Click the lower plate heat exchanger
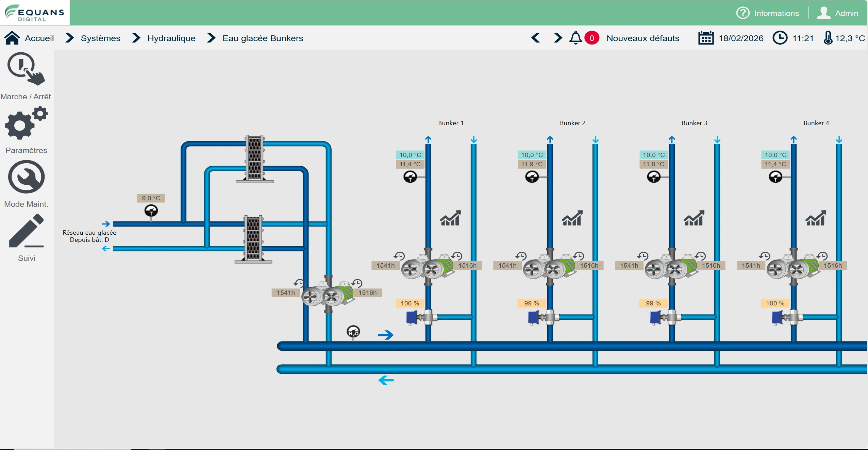Image resolution: width=868 pixels, height=450 pixels. [253, 239]
